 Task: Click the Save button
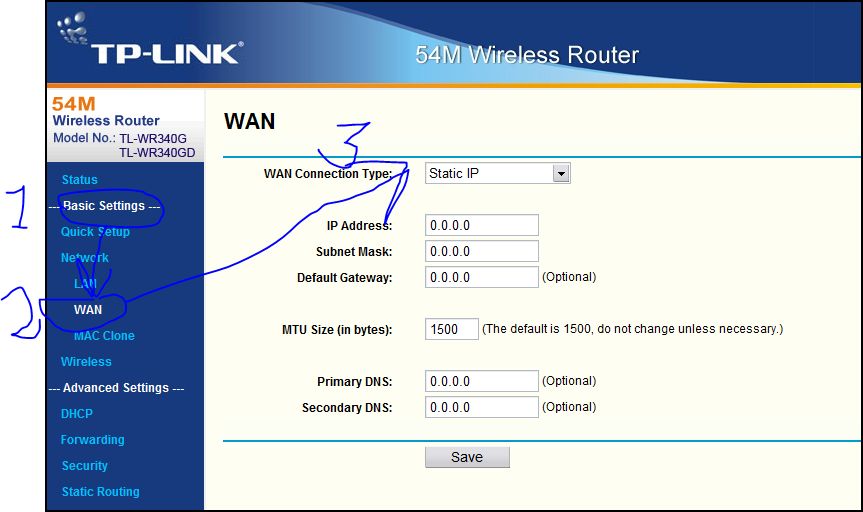(467, 457)
